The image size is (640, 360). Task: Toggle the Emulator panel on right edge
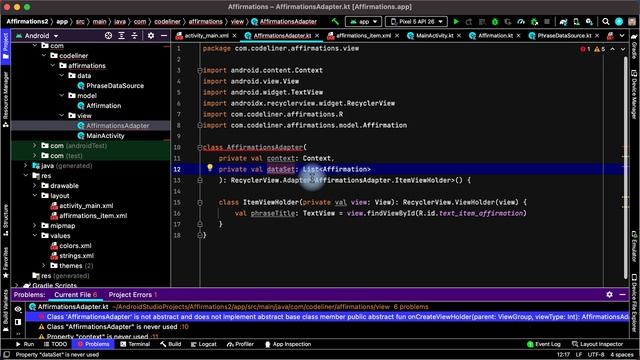[634, 247]
